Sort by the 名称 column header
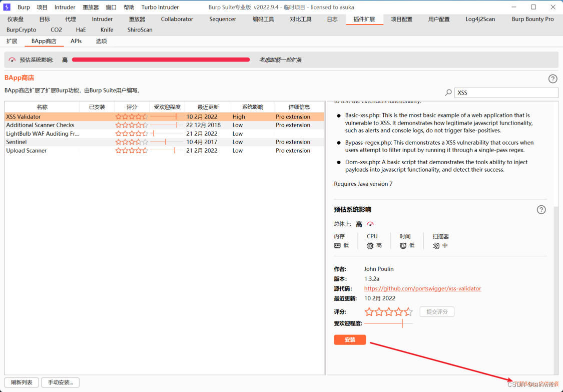 tap(42, 107)
